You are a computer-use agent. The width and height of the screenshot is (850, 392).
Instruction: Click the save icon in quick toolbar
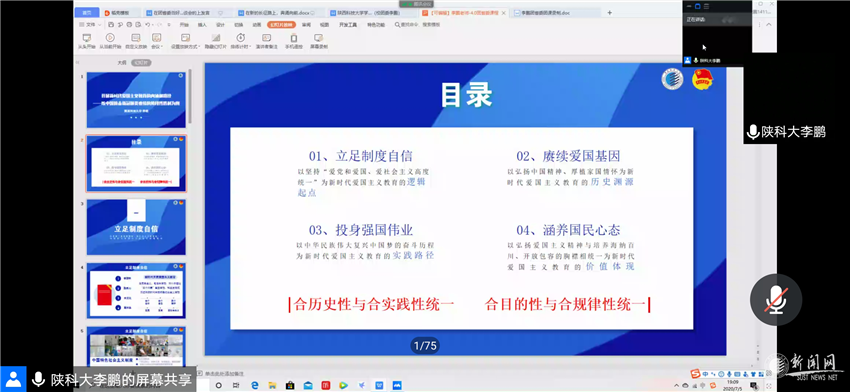pyautogui.click(x=111, y=24)
